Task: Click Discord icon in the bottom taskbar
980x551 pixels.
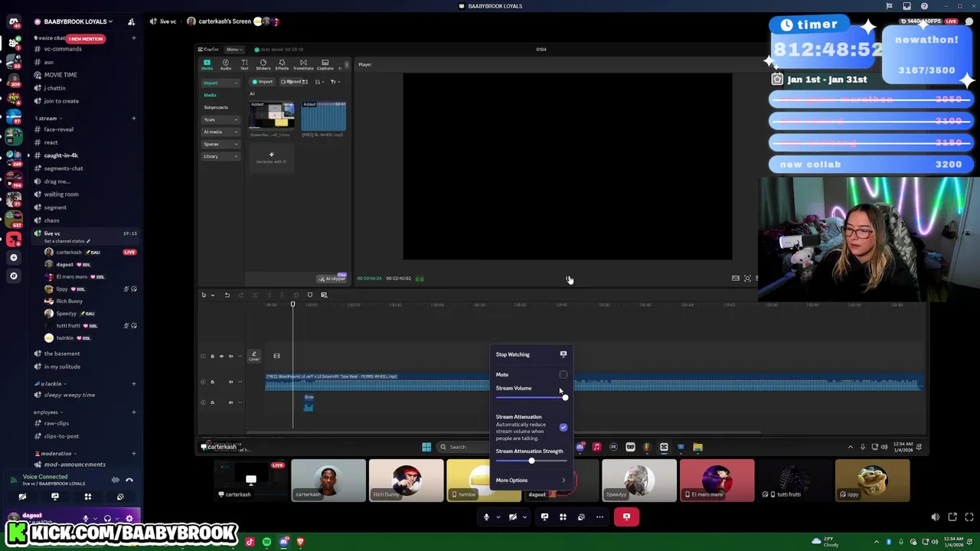Action: click(x=283, y=542)
